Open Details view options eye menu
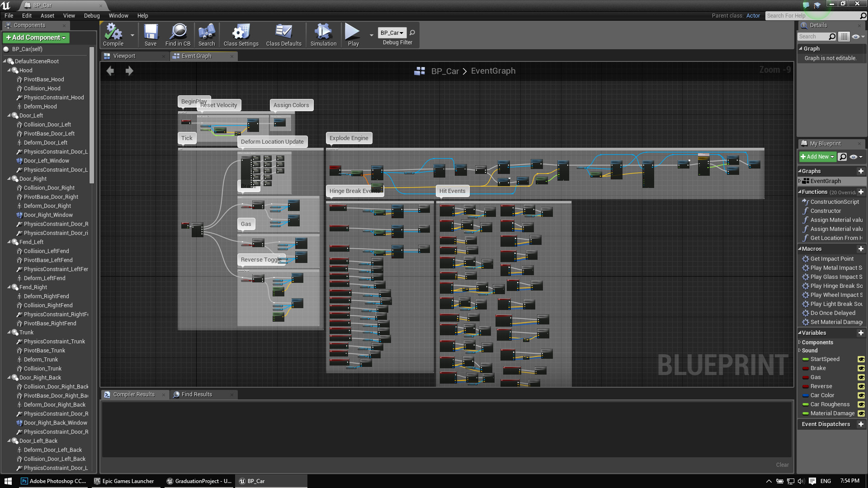 tap(858, 37)
